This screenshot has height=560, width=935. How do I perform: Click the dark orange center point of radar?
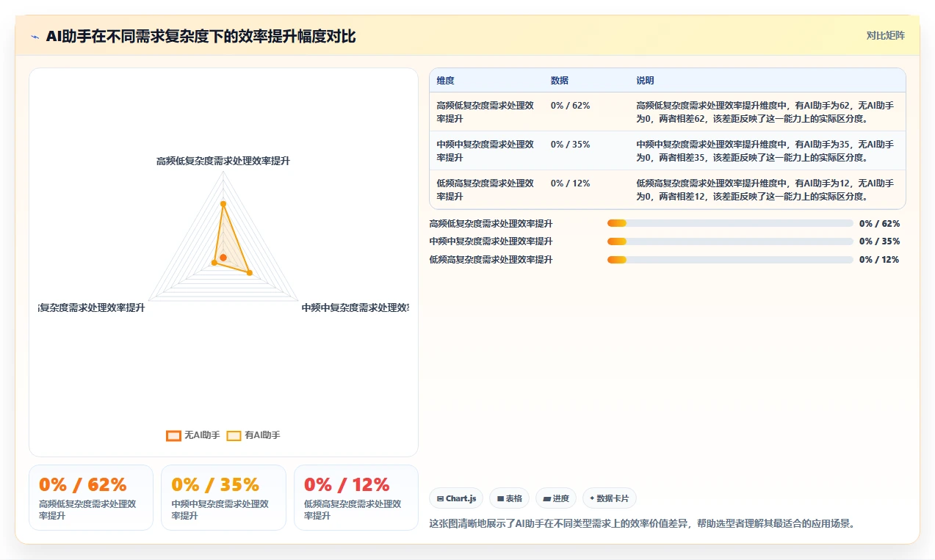tap(223, 258)
